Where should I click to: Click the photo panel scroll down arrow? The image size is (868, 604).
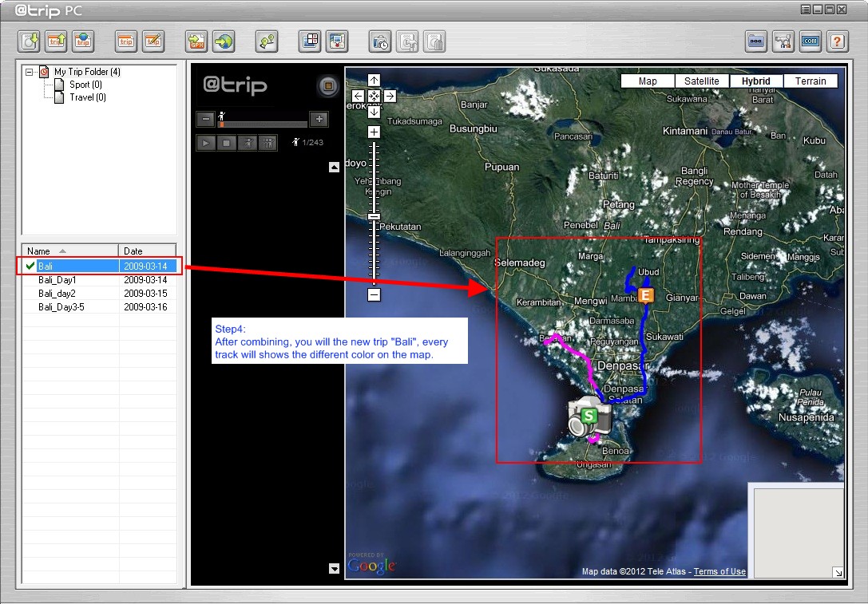click(335, 569)
